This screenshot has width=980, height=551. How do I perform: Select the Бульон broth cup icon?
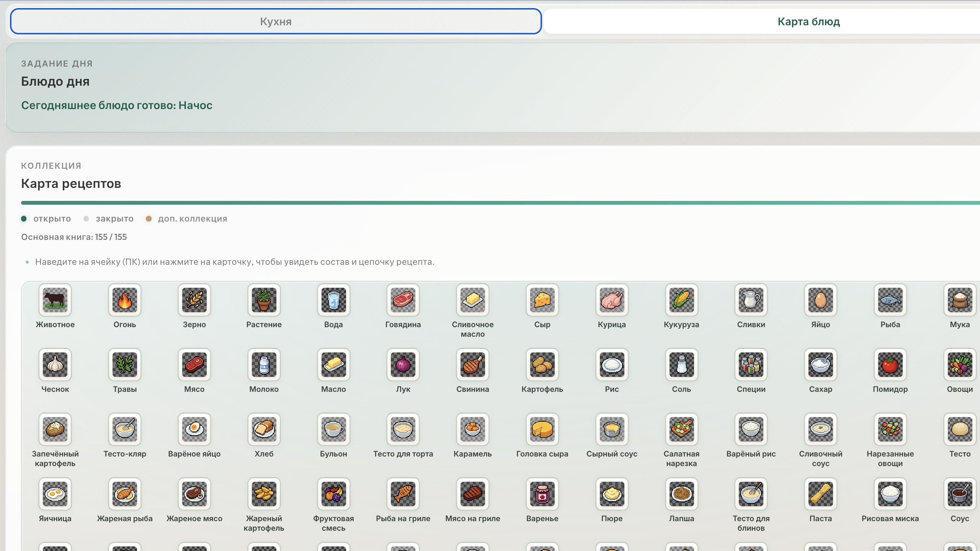click(334, 429)
